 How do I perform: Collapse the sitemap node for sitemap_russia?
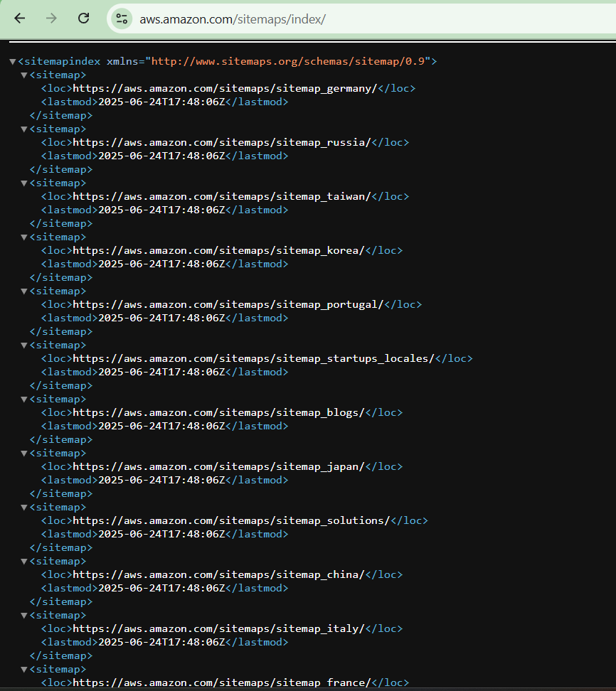24,129
